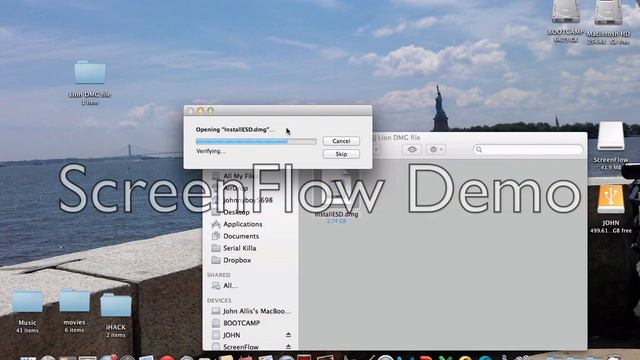Click the Quick Look eye button in Finder

(412, 149)
